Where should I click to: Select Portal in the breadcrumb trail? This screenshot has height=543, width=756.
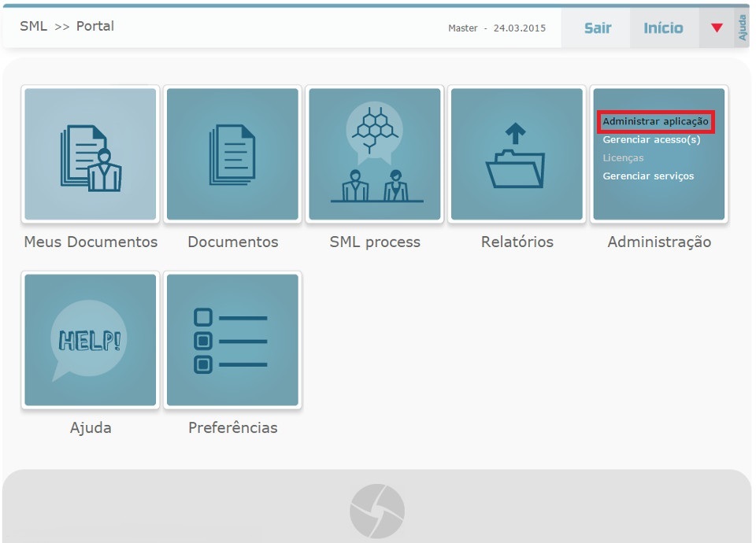point(94,27)
